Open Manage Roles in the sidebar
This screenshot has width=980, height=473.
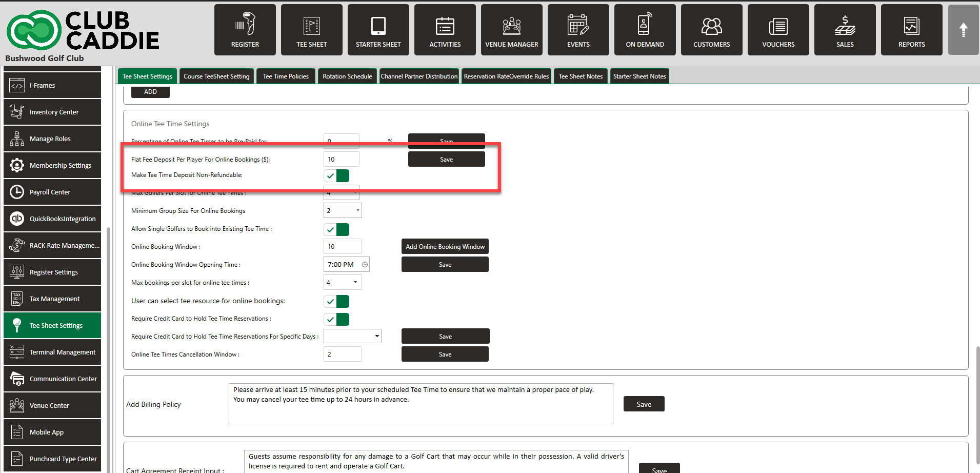pos(52,139)
